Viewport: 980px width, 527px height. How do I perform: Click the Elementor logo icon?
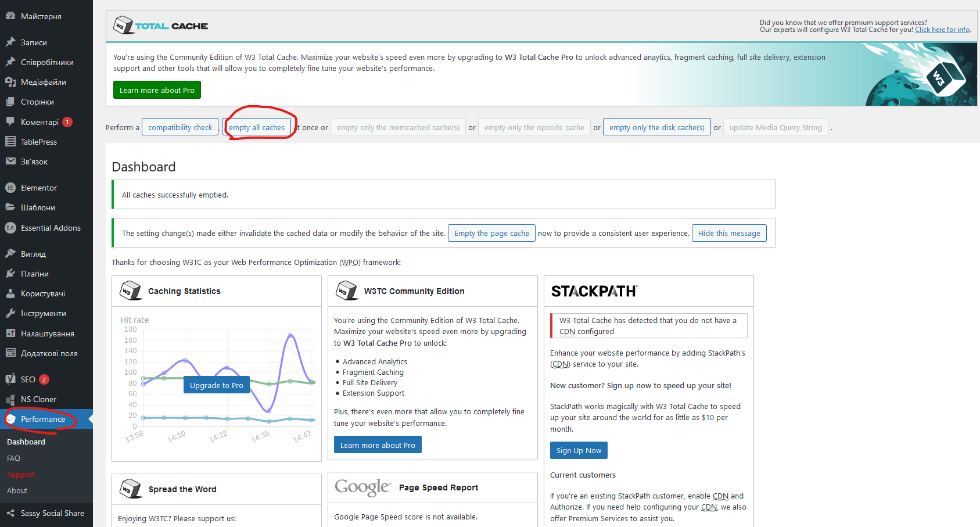click(x=10, y=188)
